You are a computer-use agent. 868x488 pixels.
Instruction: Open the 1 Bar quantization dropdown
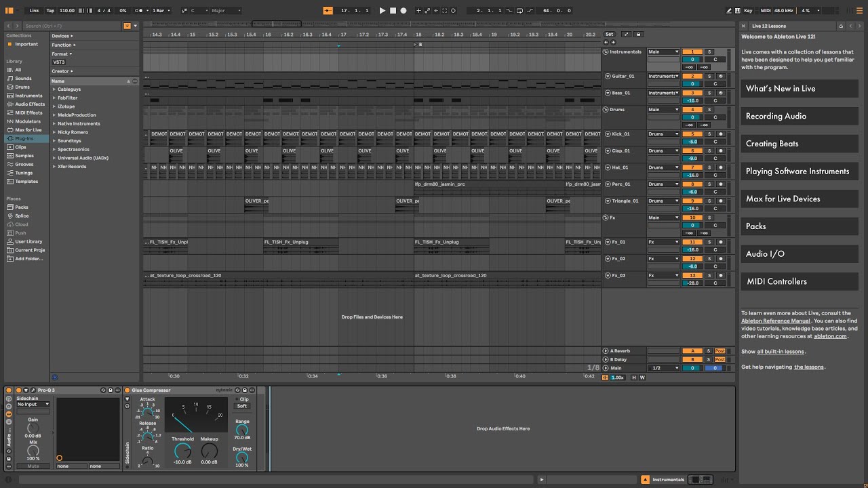(x=159, y=11)
